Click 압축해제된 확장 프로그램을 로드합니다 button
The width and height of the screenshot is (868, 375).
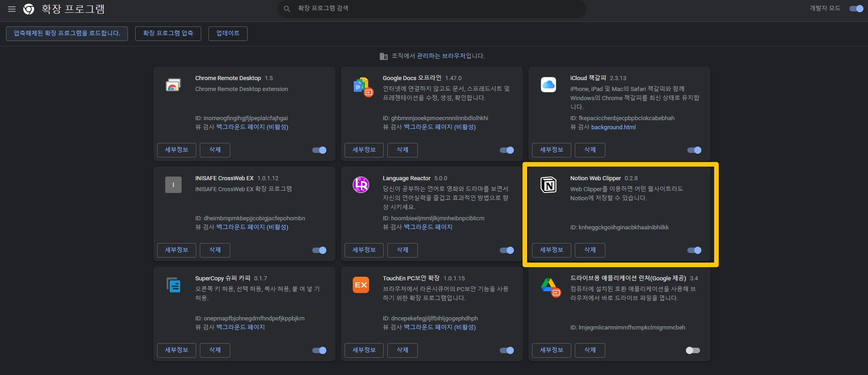67,33
